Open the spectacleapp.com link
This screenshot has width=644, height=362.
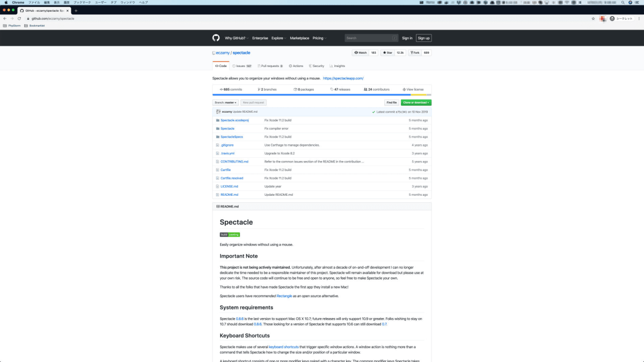click(343, 78)
